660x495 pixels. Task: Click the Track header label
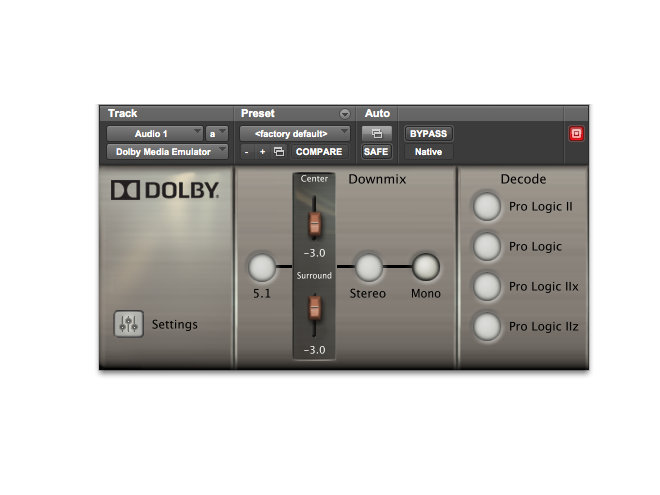(x=122, y=113)
